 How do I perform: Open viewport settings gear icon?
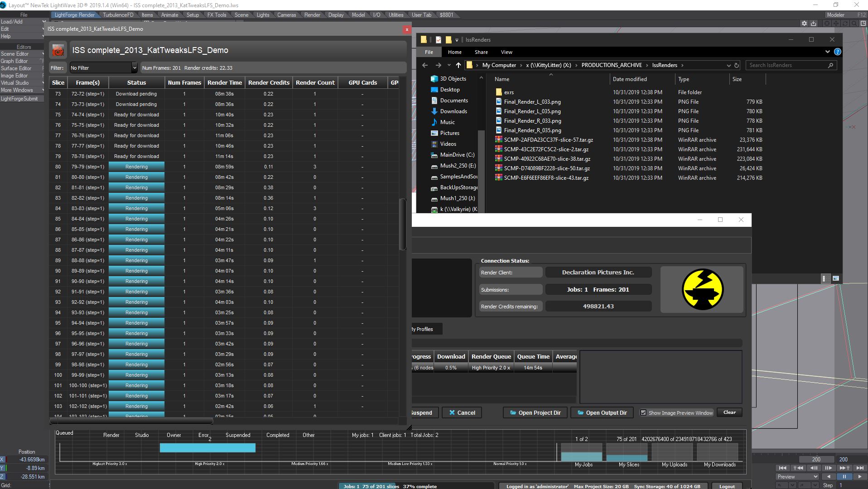[x=804, y=24]
